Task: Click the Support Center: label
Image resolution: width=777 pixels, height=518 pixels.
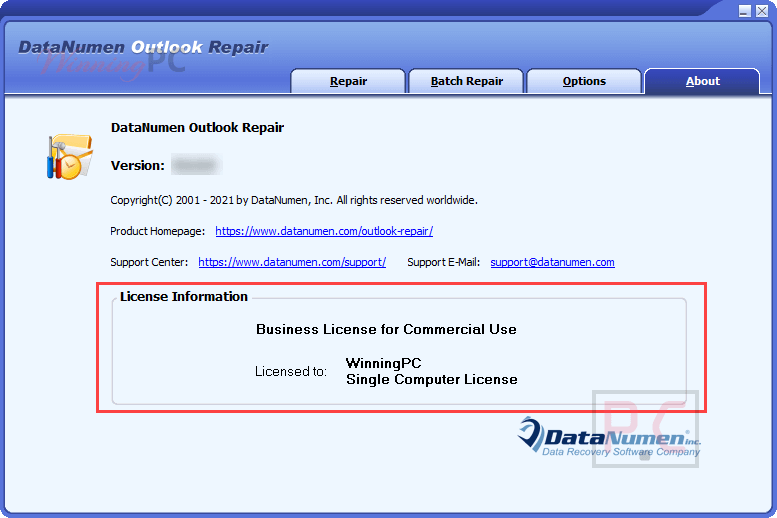Action: click(149, 262)
